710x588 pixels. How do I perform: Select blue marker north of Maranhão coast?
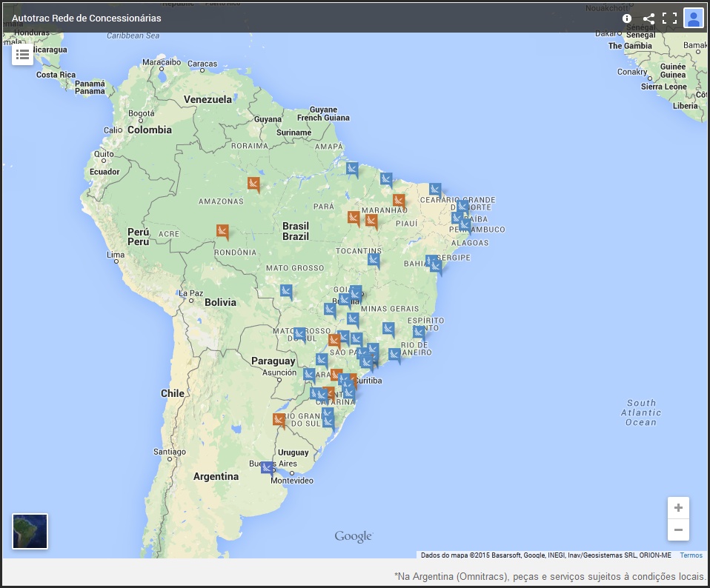[x=386, y=179]
